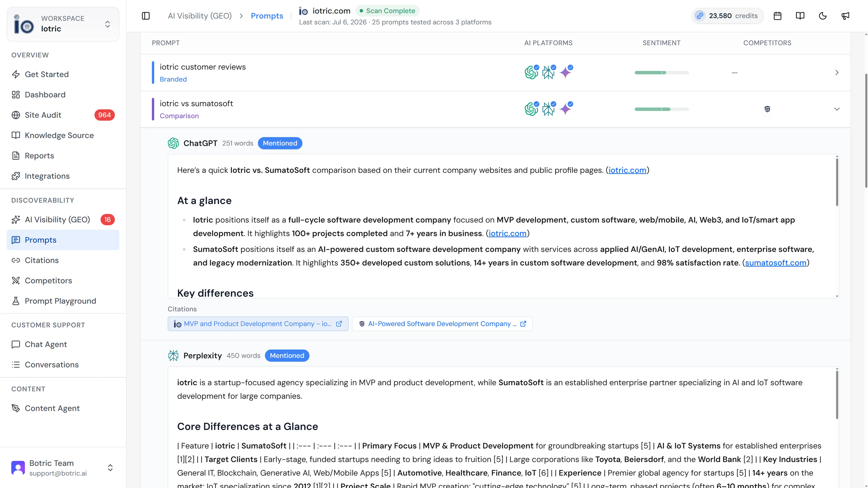Go to Dashboard page

click(x=63, y=95)
